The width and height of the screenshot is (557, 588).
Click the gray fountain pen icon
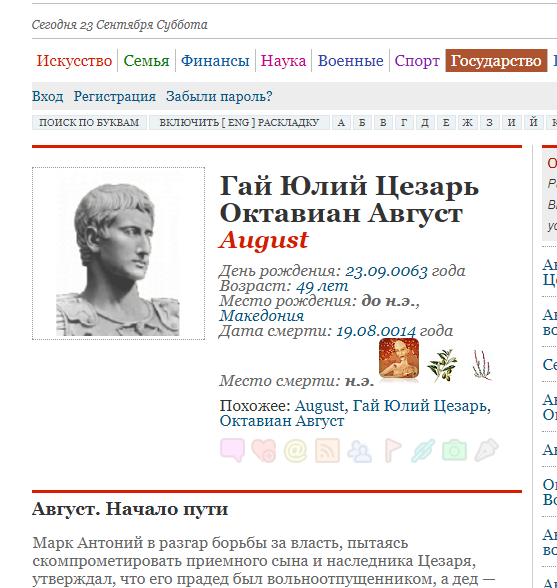[486, 450]
